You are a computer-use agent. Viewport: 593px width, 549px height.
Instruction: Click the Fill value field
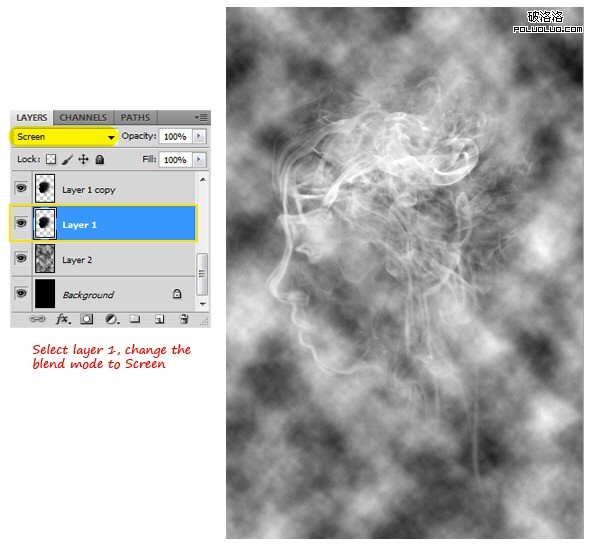(x=175, y=160)
